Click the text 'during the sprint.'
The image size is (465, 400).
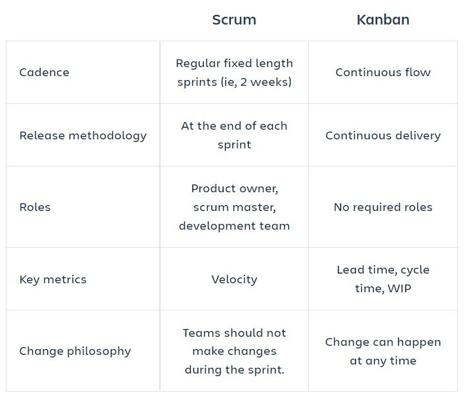(234, 370)
